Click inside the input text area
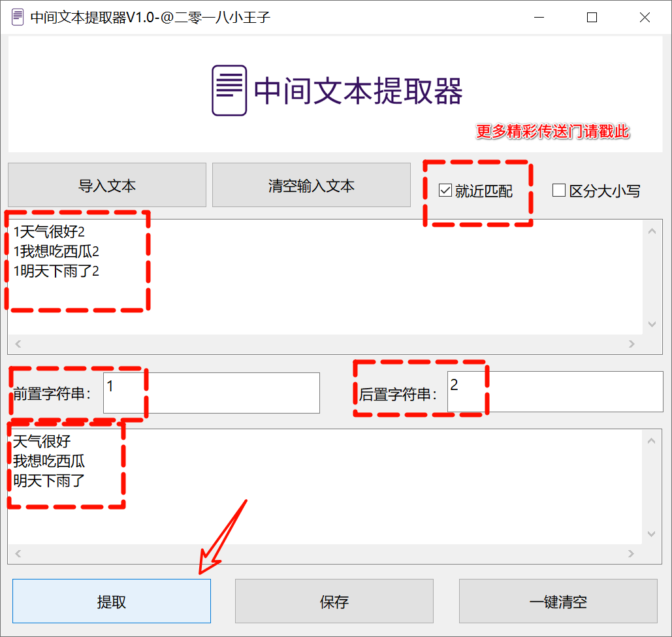The width and height of the screenshot is (672, 637). click(325, 277)
